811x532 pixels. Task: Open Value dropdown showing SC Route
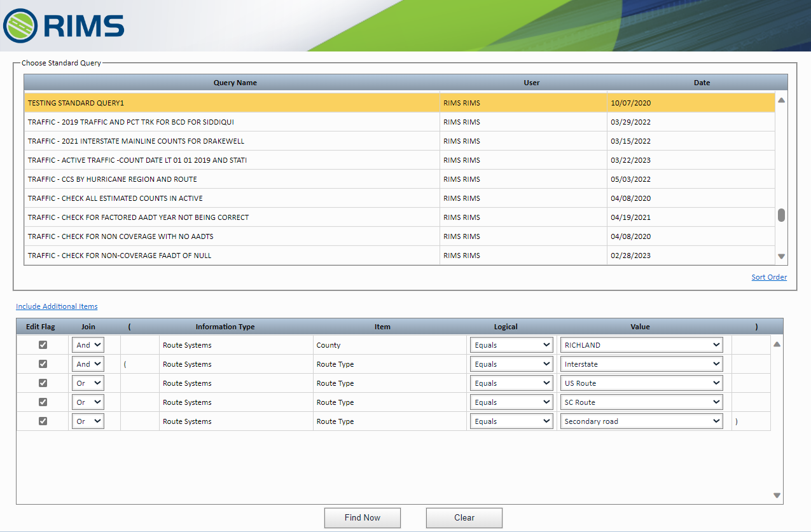tap(641, 402)
